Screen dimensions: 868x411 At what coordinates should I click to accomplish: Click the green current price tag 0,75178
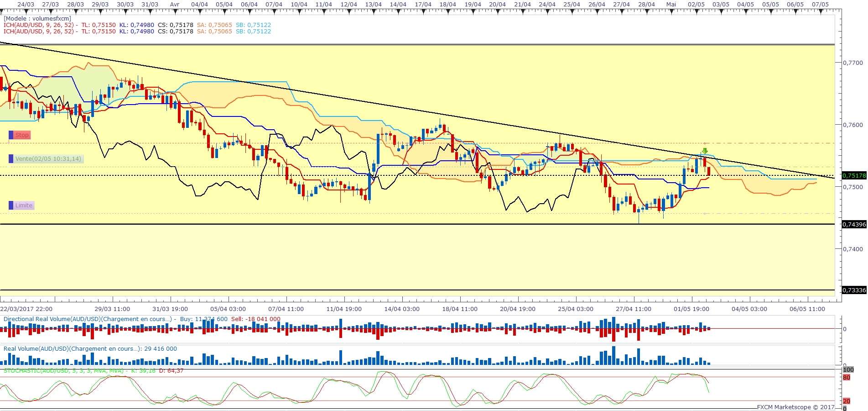[x=854, y=175]
